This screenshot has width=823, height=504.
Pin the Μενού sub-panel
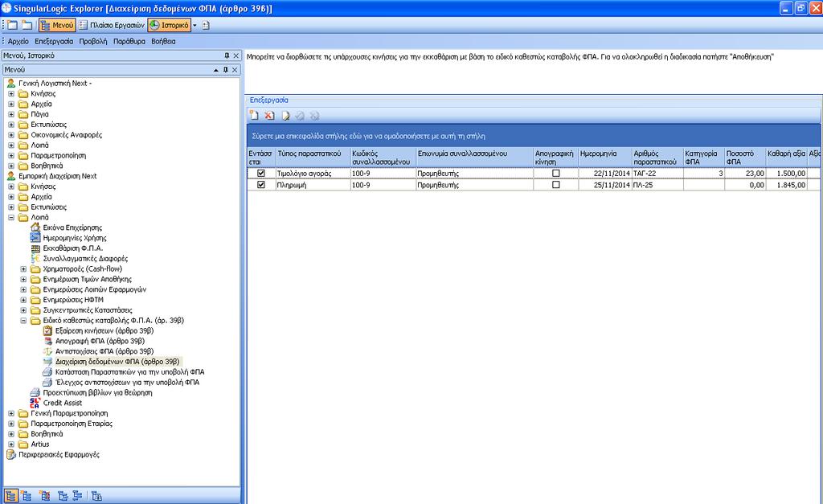click(226, 69)
